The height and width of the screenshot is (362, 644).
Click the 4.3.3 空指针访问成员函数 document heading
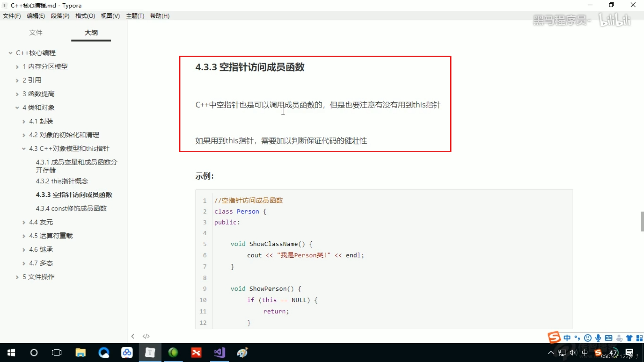coord(250,67)
